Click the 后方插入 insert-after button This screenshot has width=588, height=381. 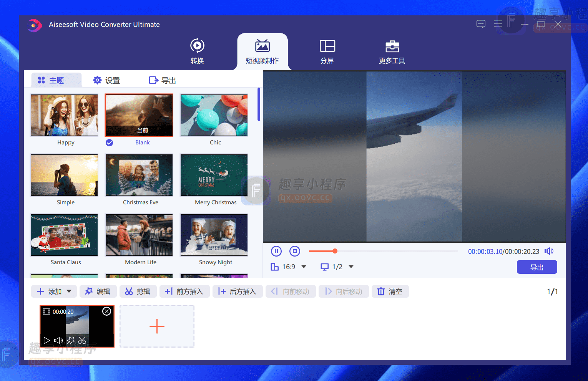[237, 292]
